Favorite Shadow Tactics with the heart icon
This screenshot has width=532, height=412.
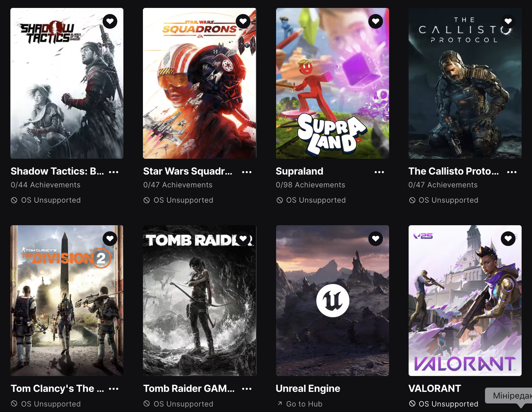pos(110,21)
